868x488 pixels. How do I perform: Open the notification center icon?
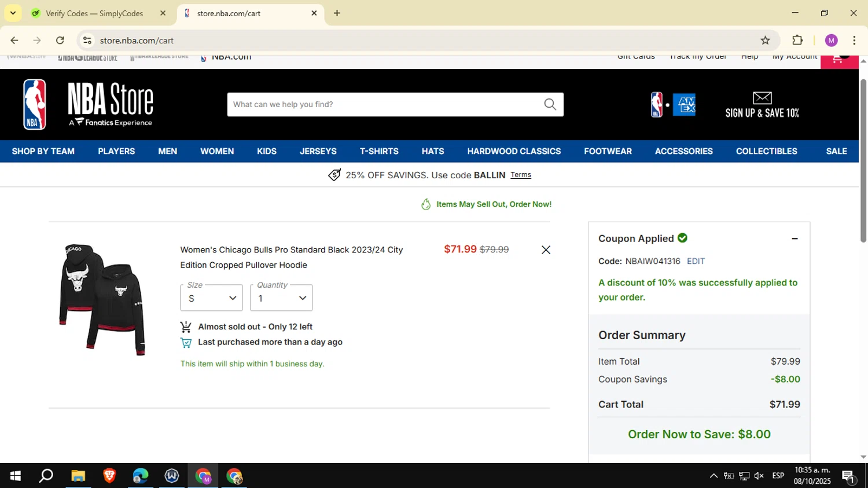[849, 476]
